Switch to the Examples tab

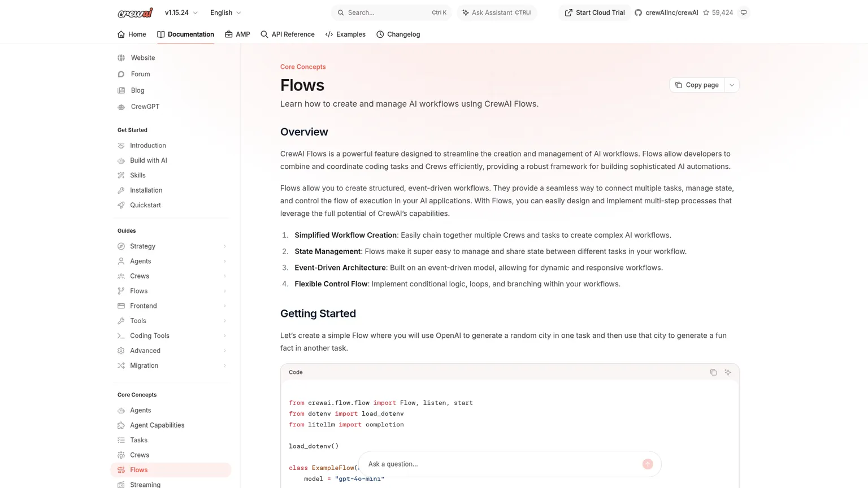coord(345,34)
